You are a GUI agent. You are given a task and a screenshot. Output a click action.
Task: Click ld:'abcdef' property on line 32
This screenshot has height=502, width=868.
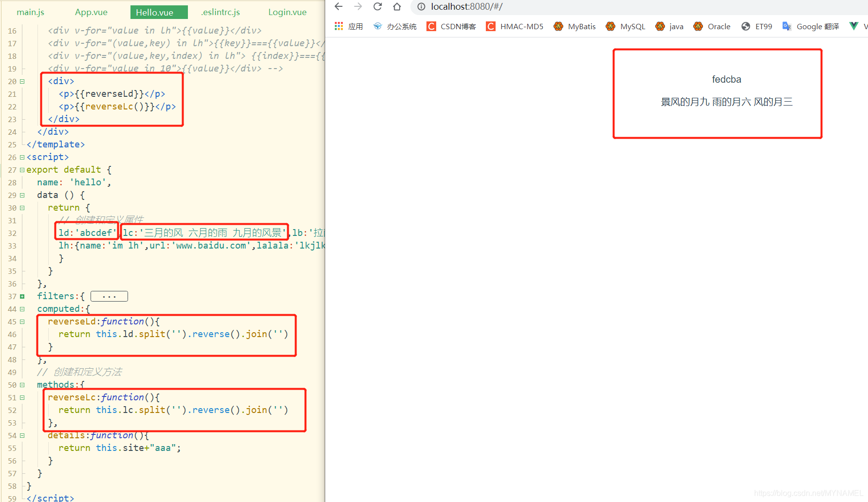(88, 233)
